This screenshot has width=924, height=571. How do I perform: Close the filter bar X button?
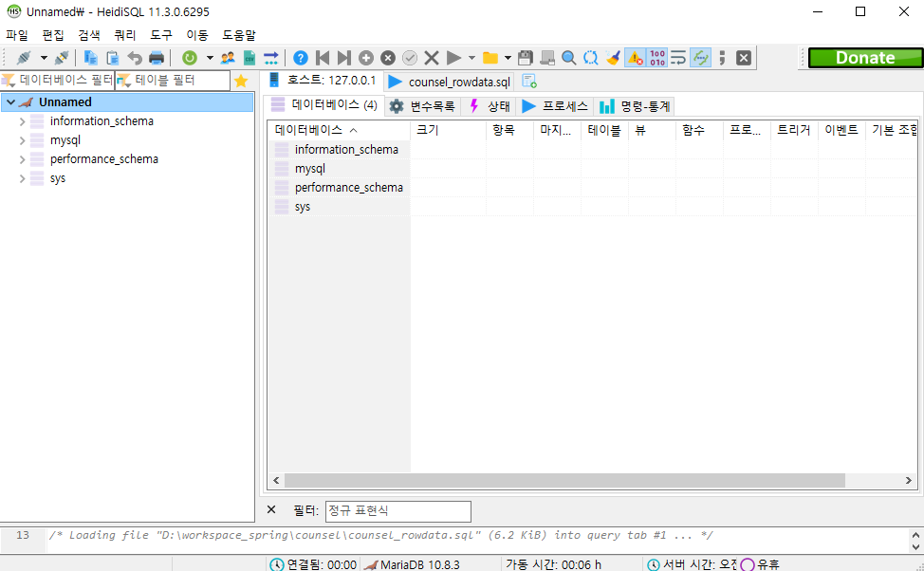point(271,509)
